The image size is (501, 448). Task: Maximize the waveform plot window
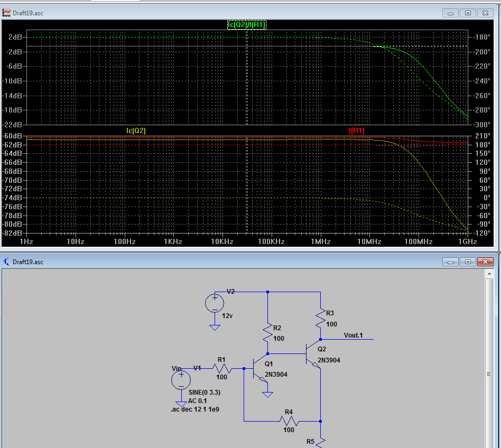click(468, 13)
